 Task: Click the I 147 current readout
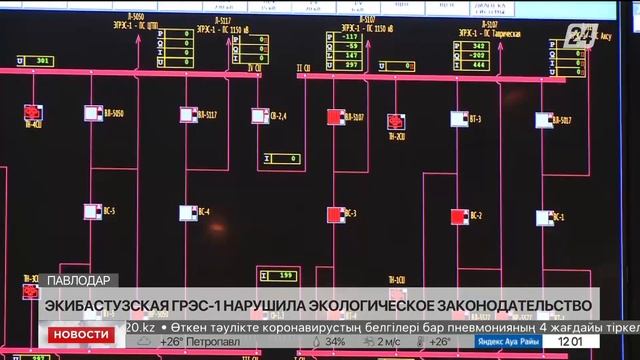pos(344,56)
